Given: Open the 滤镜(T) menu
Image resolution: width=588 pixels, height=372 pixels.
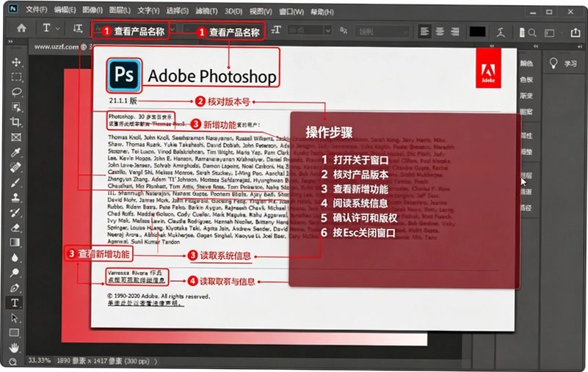Looking at the screenshot, I should pos(206,11).
